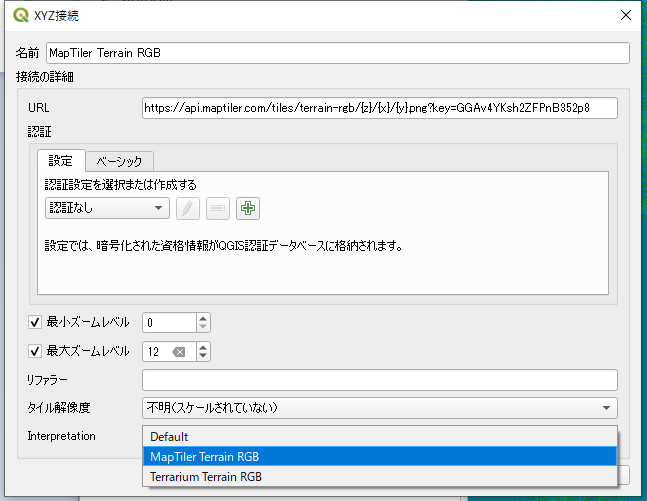Close the XYZ接続 dialog

626,15
